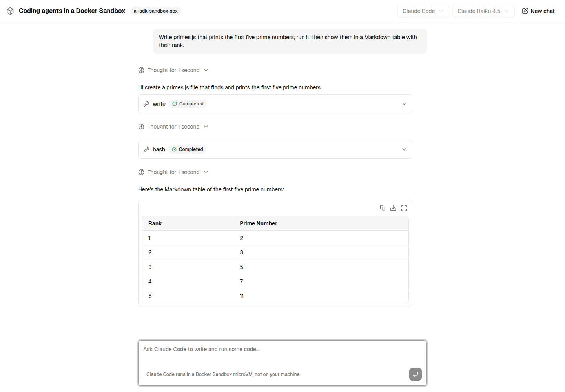Click the wrench icon in the bash tool row
This screenshot has width=565, height=392.
[146, 149]
